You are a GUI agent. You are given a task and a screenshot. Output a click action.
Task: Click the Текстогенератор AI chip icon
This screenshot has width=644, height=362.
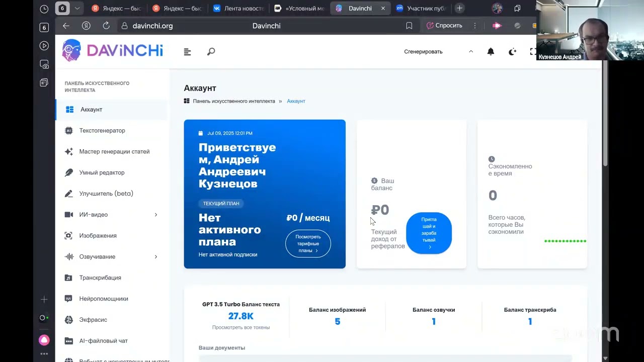[x=69, y=131]
